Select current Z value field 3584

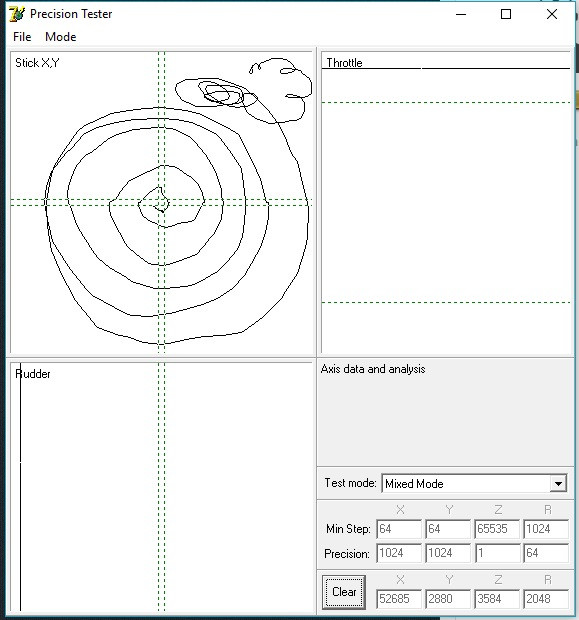497,599
